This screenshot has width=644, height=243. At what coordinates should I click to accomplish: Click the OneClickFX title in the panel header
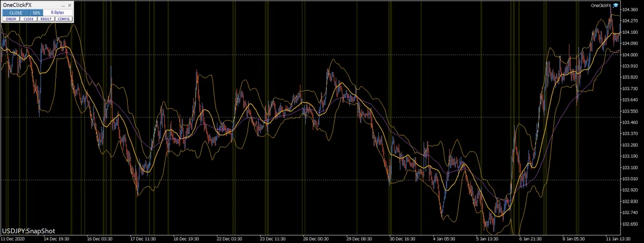(x=17, y=5)
